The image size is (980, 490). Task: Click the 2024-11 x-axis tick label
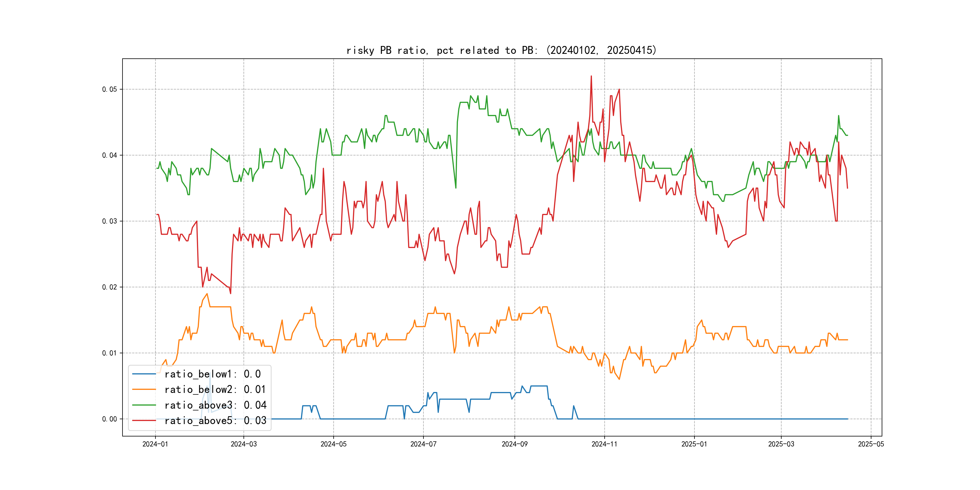click(x=604, y=444)
